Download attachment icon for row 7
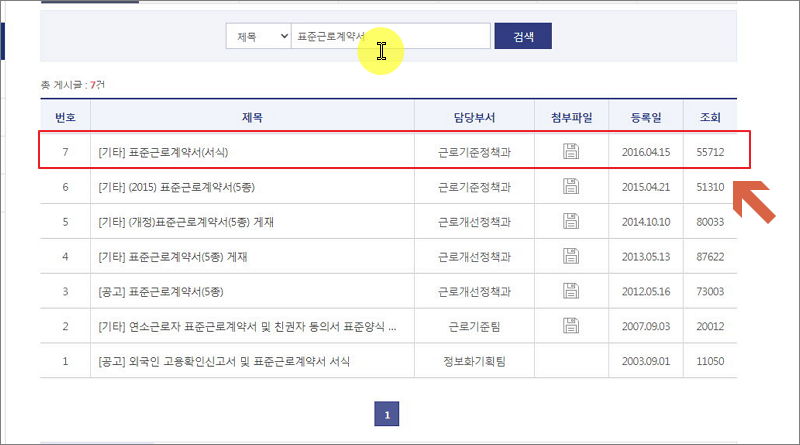 571,151
